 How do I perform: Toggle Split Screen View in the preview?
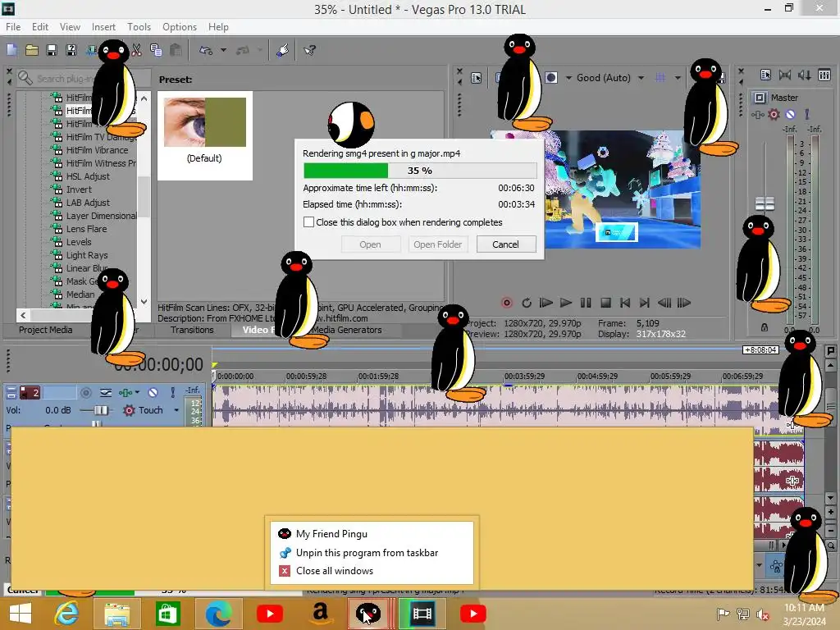point(550,78)
